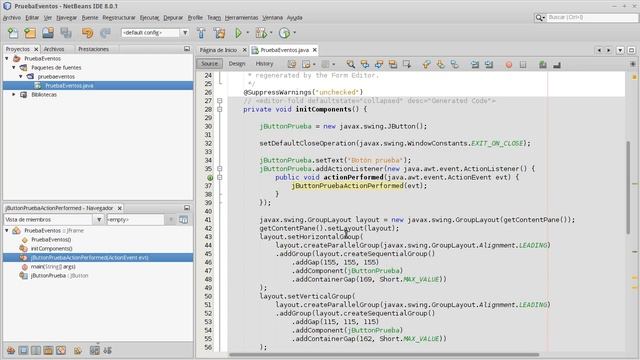Image resolution: width=640 pixels, height=360 pixels.
Task: Toggle fully qualified names in Navigator
Action: [x=78, y=350]
